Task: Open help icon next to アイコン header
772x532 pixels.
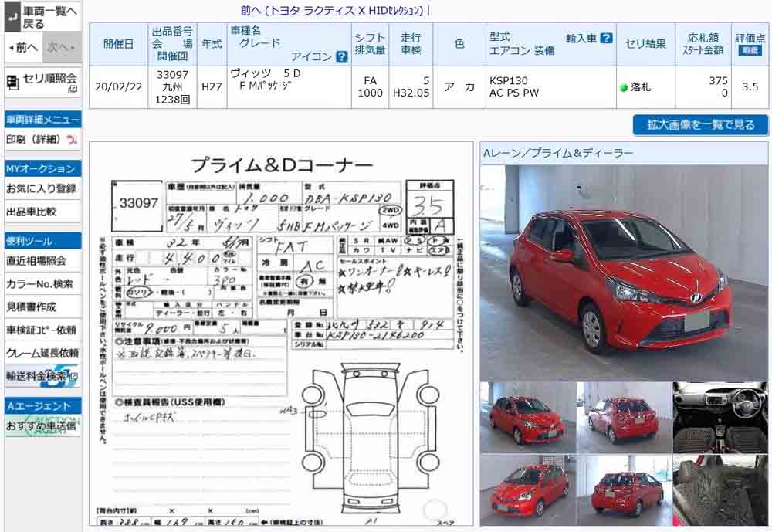Action: tap(341, 56)
